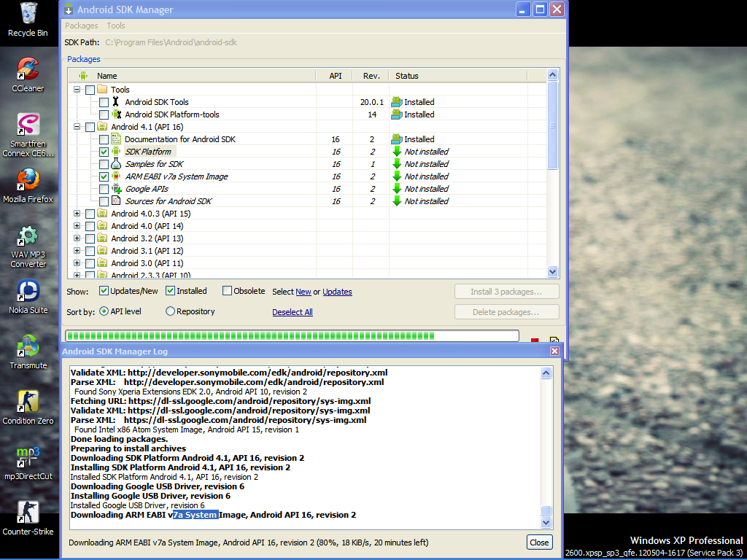
Task: Click the Documentation for Android SDK icon
Action: 116,139
